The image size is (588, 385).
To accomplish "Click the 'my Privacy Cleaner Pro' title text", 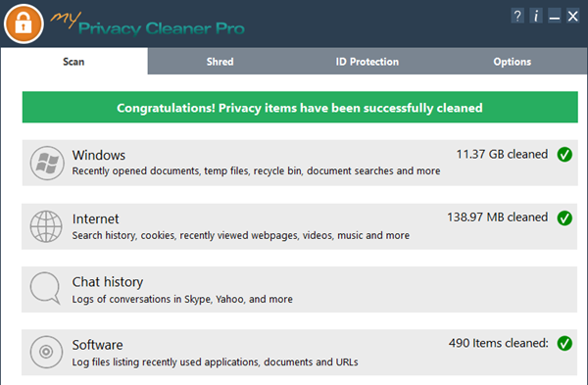I will [147, 24].
